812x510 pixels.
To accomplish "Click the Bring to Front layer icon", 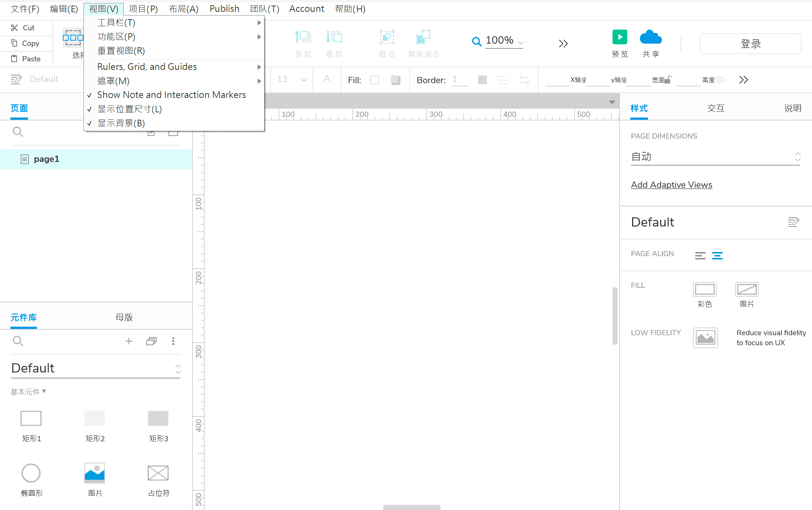I will pos(303,37).
